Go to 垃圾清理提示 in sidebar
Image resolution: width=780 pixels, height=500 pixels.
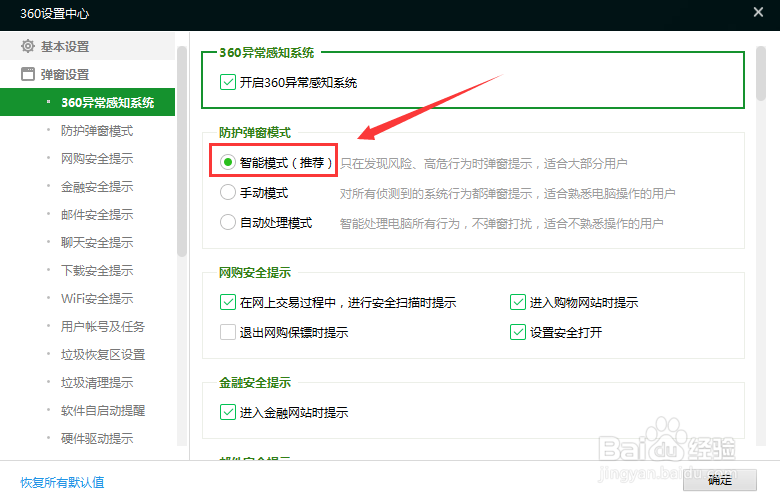(x=97, y=382)
